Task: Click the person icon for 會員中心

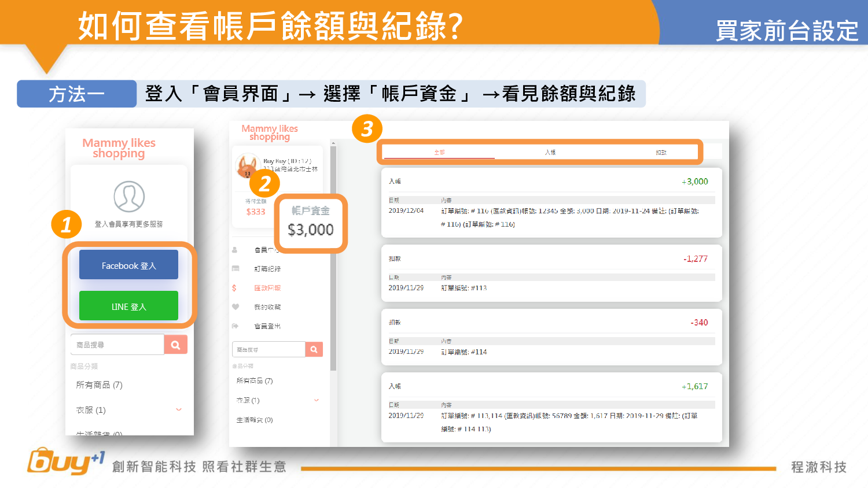Action: 235,250
